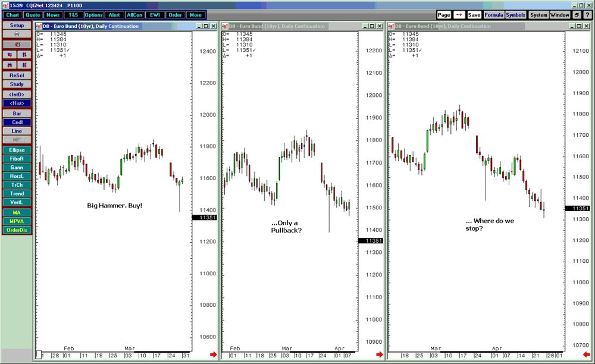
Task: Click the red scroll arrow in the first chart
Action: pyautogui.click(x=213, y=354)
